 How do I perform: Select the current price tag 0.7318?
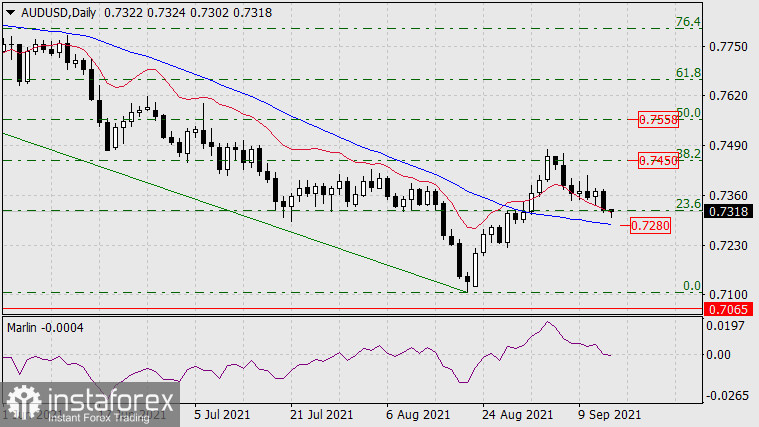coord(729,212)
